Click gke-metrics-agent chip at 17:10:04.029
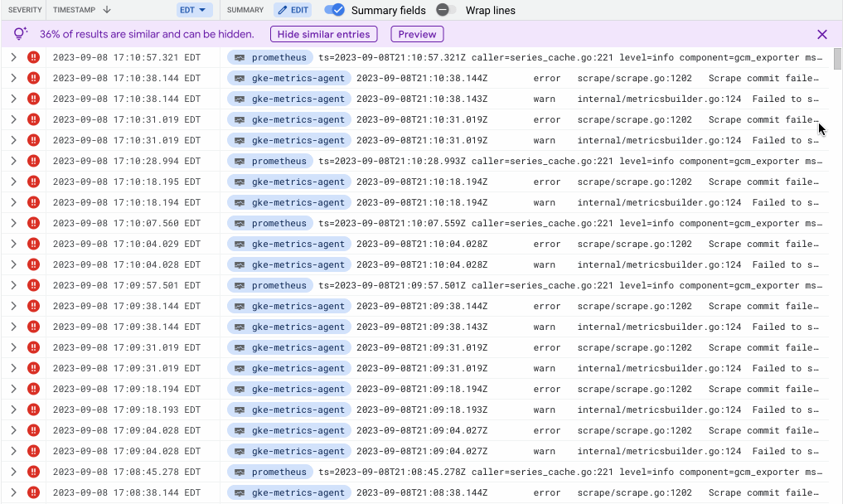This screenshot has height=504, width=843. (x=288, y=244)
